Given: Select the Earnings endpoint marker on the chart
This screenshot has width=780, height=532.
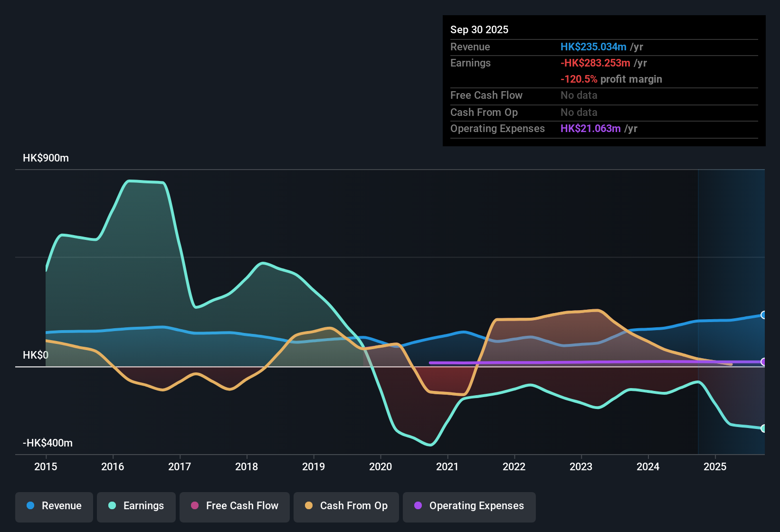Looking at the screenshot, I should 764,429.
